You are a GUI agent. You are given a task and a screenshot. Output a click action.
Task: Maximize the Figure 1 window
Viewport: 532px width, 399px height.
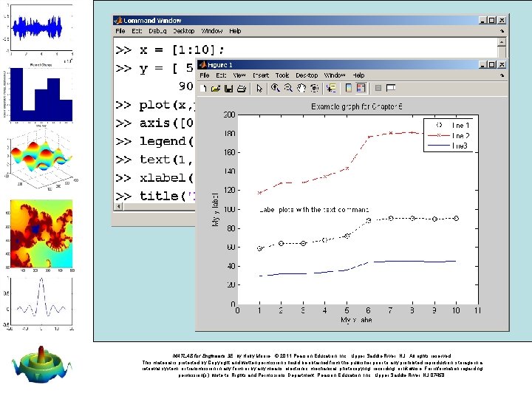point(491,64)
